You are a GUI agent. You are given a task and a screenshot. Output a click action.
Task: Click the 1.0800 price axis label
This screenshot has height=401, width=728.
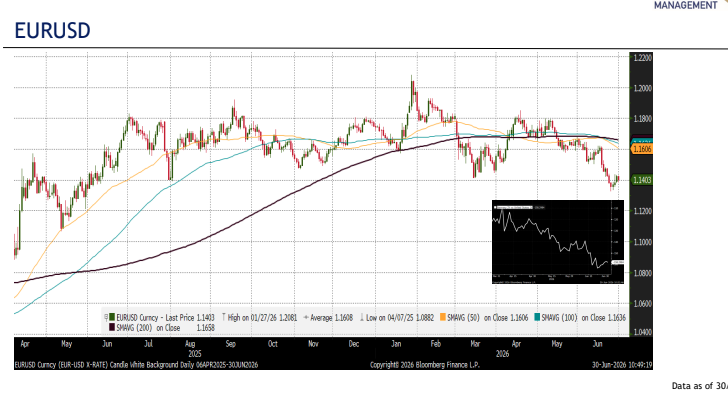tap(643, 273)
